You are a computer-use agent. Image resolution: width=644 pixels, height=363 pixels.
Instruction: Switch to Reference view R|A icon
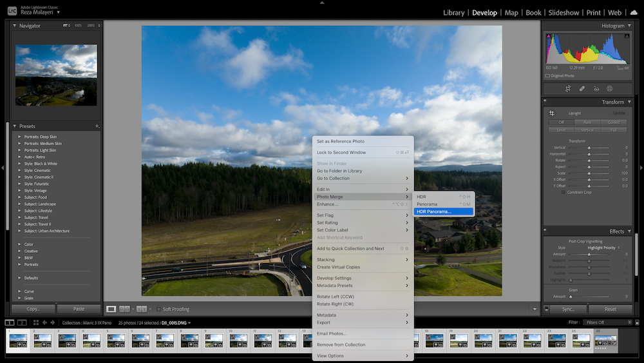124,309
